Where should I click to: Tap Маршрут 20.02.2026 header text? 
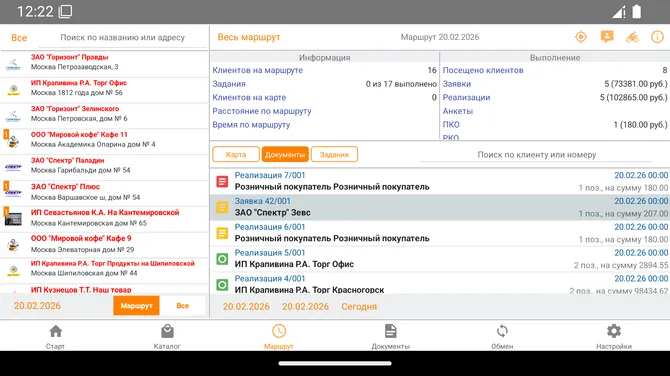tap(440, 37)
